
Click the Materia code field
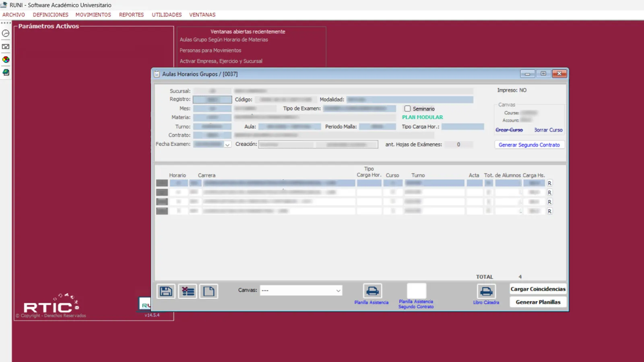(x=213, y=117)
